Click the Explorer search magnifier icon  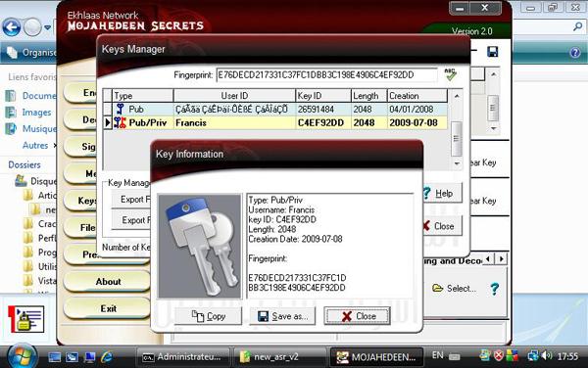pos(578,26)
